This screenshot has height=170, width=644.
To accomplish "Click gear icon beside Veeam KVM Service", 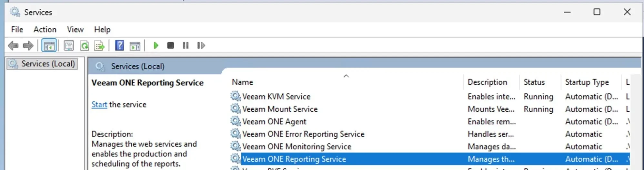I will pos(236,96).
